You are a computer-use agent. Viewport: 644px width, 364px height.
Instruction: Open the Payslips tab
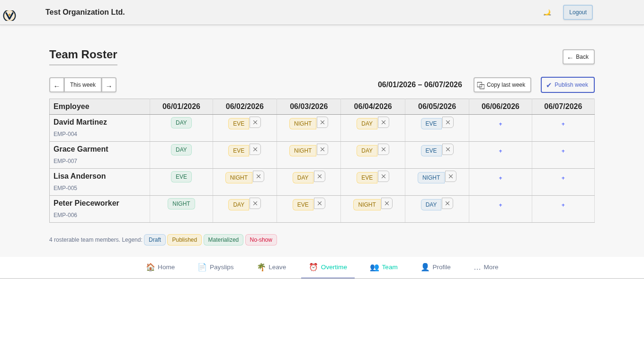click(216, 267)
